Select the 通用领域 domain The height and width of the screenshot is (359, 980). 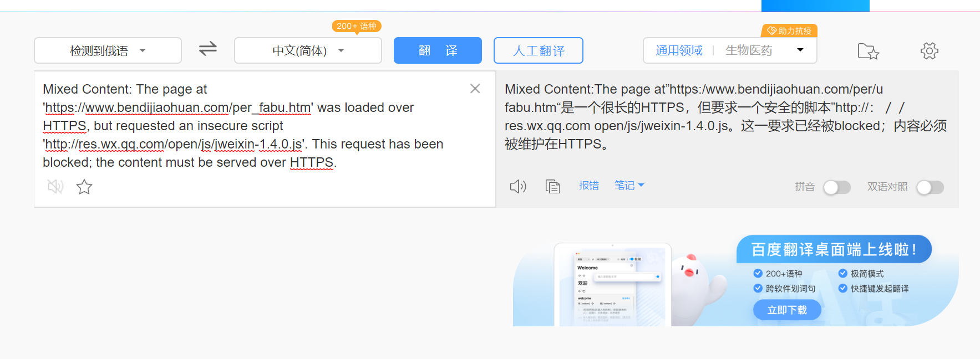coord(679,50)
